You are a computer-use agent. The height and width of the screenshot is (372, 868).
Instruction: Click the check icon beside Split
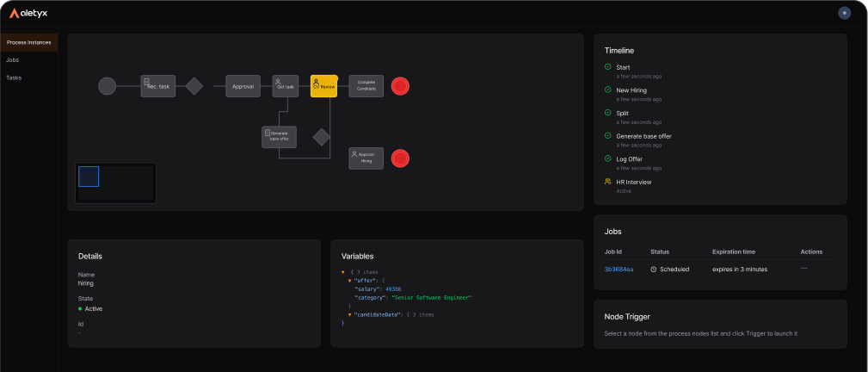(x=608, y=113)
